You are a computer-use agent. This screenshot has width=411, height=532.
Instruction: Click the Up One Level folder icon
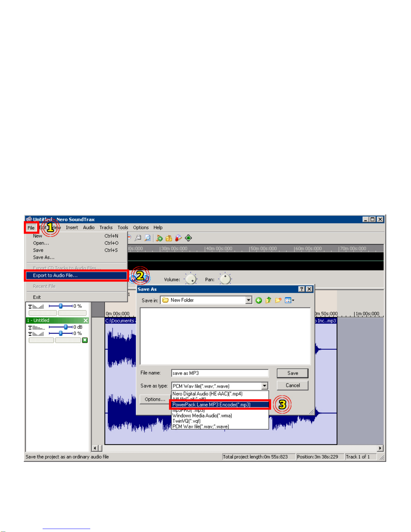(268, 300)
